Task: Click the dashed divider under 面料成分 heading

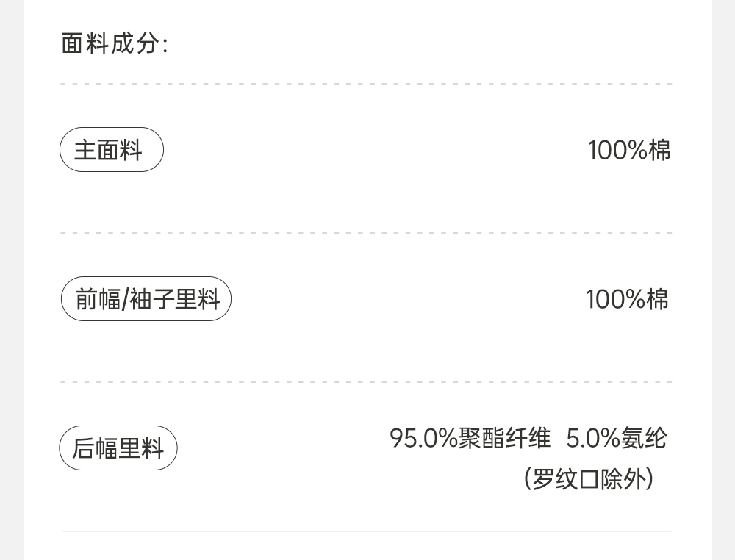Action: coord(366,85)
